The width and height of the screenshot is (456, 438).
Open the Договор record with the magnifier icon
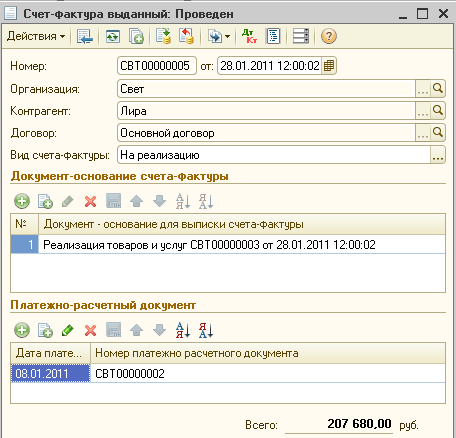click(x=438, y=133)
